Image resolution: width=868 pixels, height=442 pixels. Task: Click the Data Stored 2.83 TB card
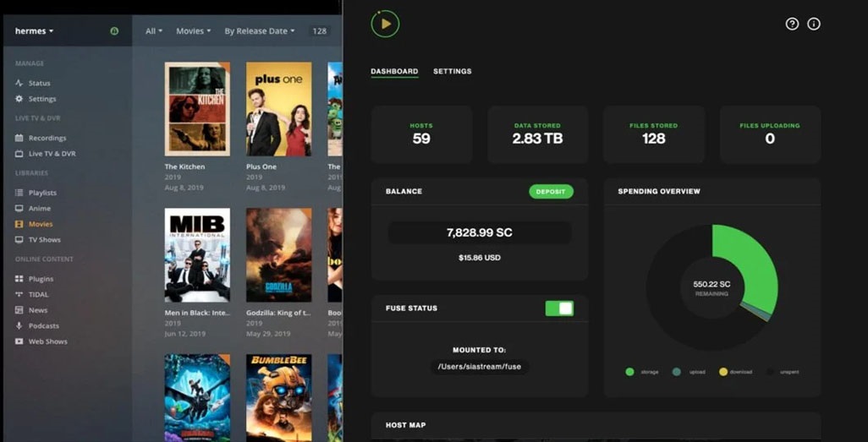click(537, 134)
